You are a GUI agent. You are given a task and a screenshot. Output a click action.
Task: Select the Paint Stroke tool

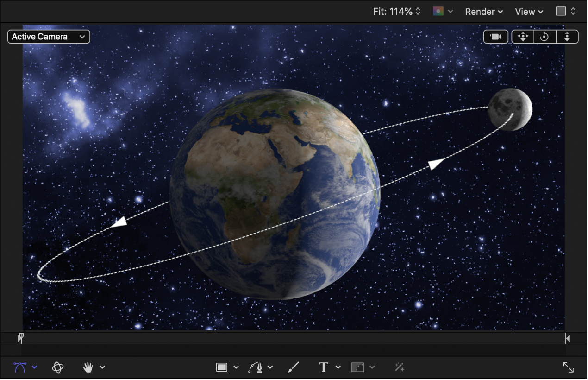click(x=293, y=367)
